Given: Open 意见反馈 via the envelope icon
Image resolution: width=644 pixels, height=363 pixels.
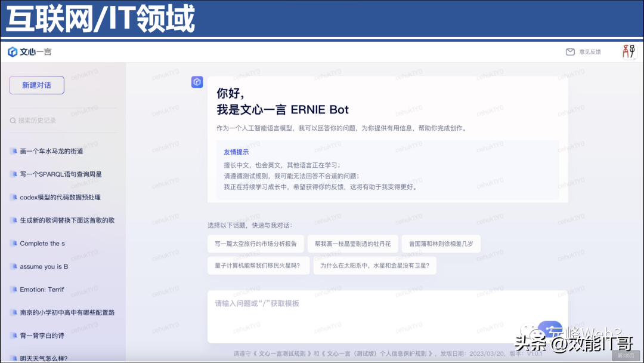Looking at the screenshot, I should point(571,52).
